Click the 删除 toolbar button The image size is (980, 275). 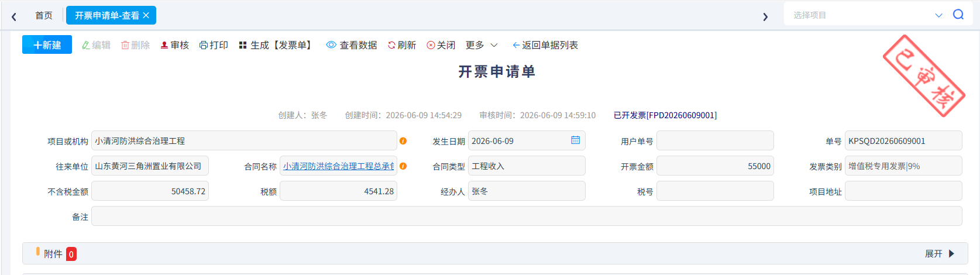[136, 45]
